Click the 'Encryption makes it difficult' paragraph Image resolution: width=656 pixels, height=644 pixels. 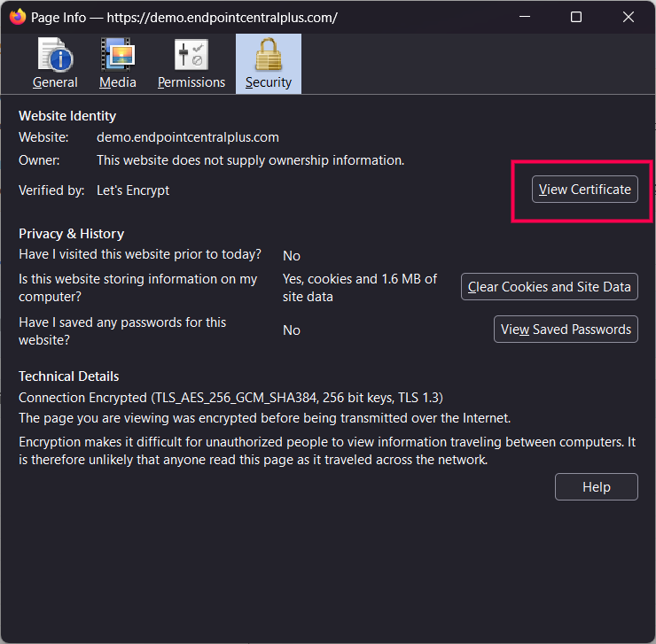pos(327,451)
